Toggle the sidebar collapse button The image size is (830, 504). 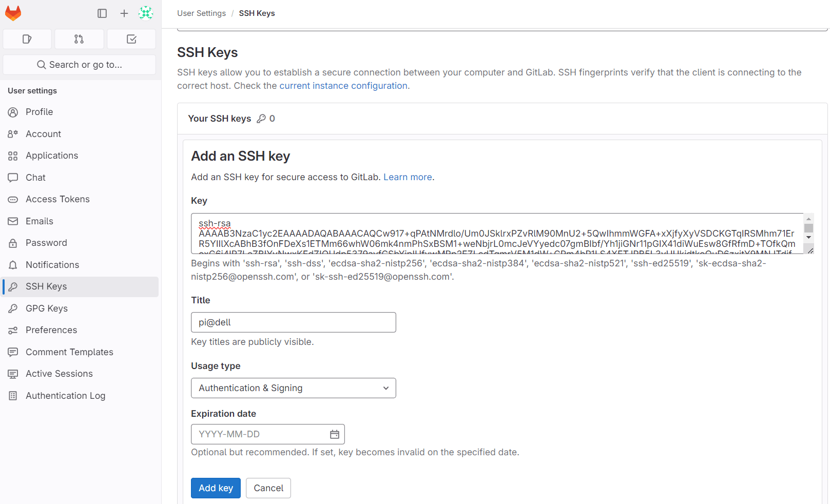click(102, 13)
